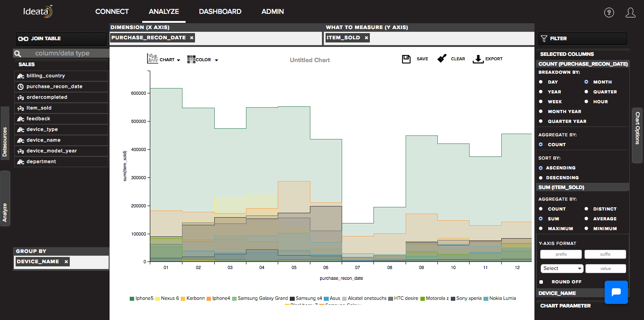Open the CHART type dropdown
Viewport: 644px width, 320px height.
coord(164,59)
